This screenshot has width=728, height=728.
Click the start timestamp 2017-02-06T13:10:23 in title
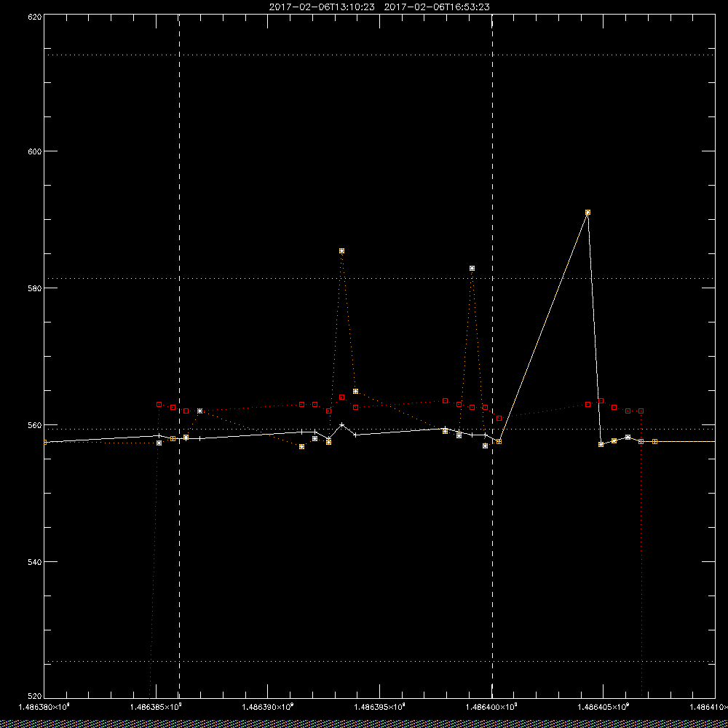coord(322,7)
